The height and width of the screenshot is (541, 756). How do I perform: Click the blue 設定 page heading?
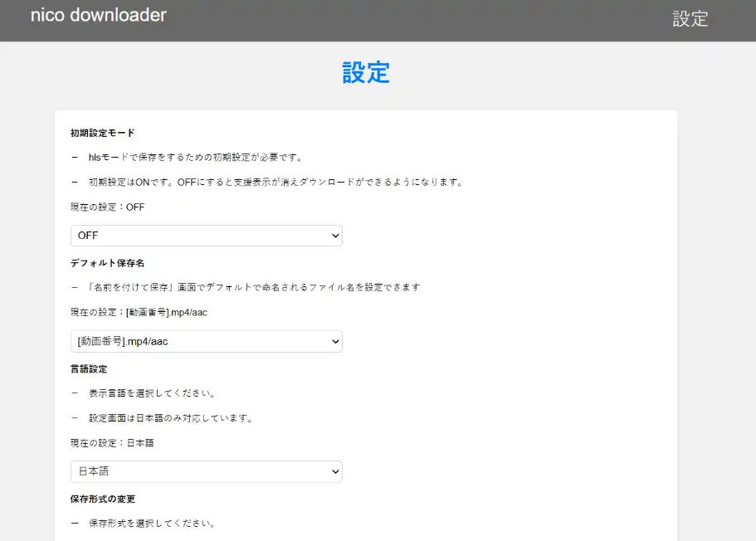pyautogui.click(x=366, y=73)
